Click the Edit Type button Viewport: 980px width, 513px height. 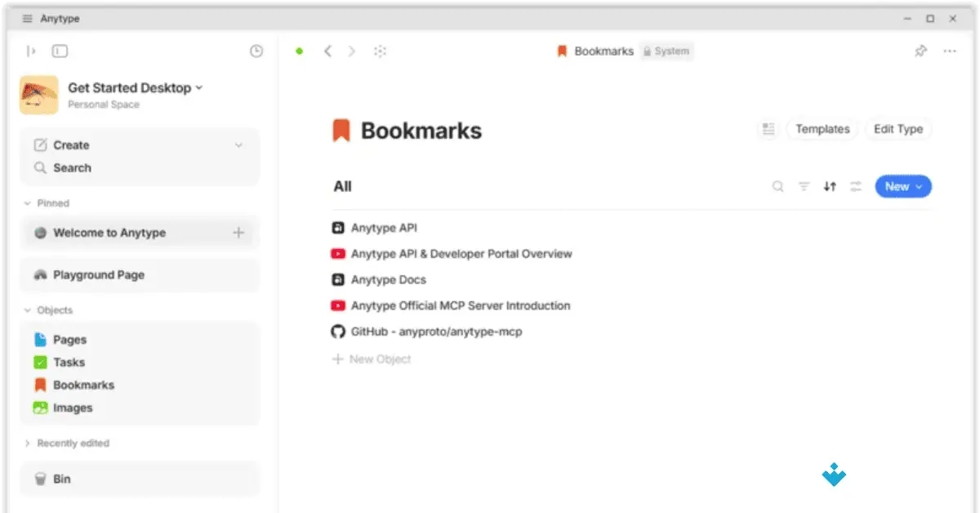898,129
